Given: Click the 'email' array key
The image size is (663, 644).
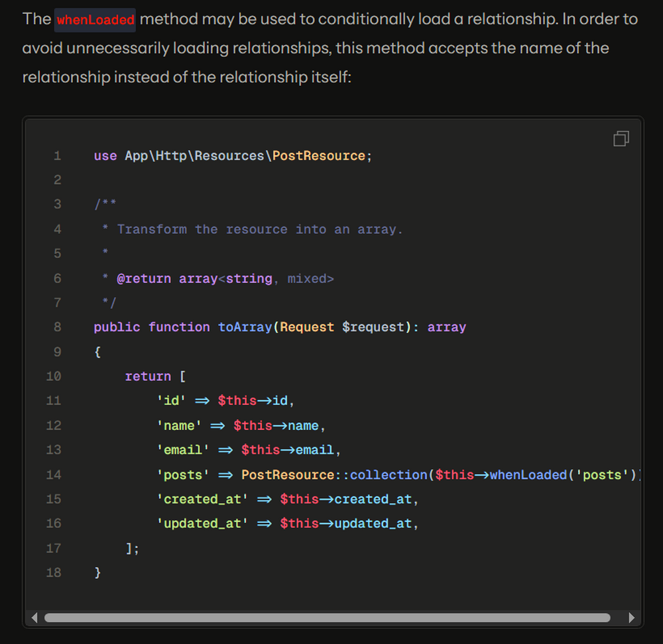Looking at the screenshot, I should [x=183, y=449].
